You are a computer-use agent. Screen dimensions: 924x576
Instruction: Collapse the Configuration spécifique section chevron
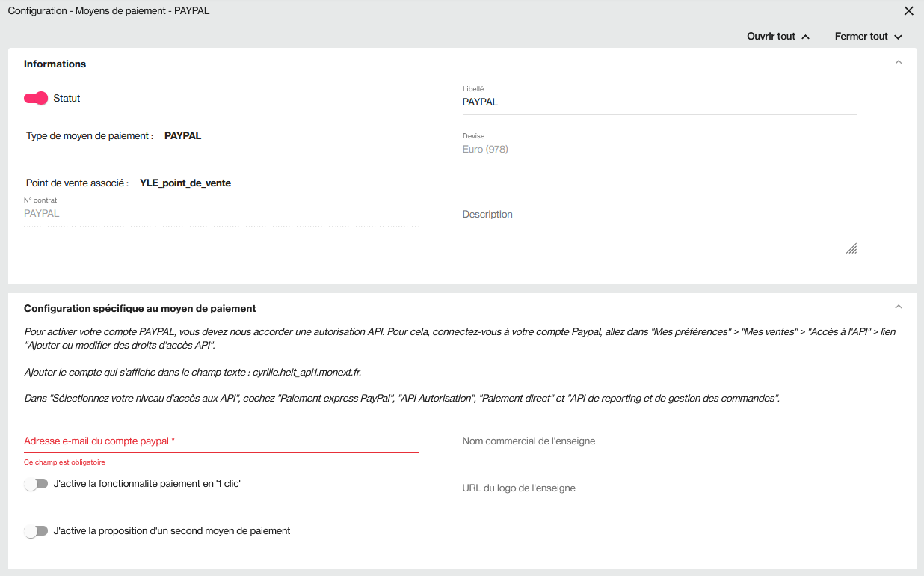(x=899, y=307)
